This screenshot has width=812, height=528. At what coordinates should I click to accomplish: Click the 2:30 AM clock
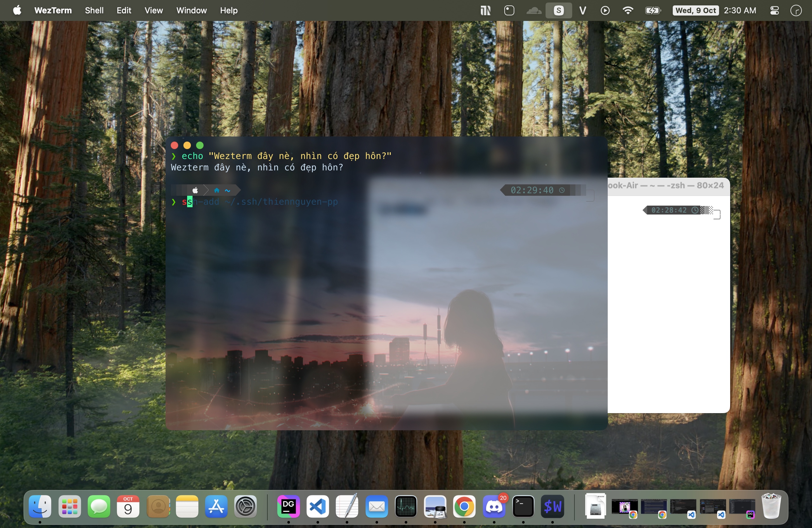(740, 10)
